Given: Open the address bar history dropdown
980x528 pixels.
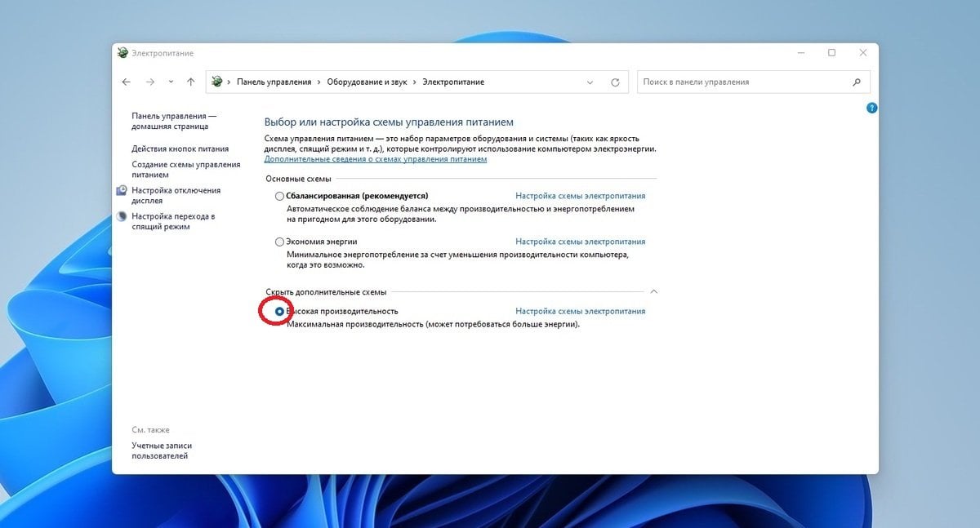Looking at the screenshot, I should 590,82.
